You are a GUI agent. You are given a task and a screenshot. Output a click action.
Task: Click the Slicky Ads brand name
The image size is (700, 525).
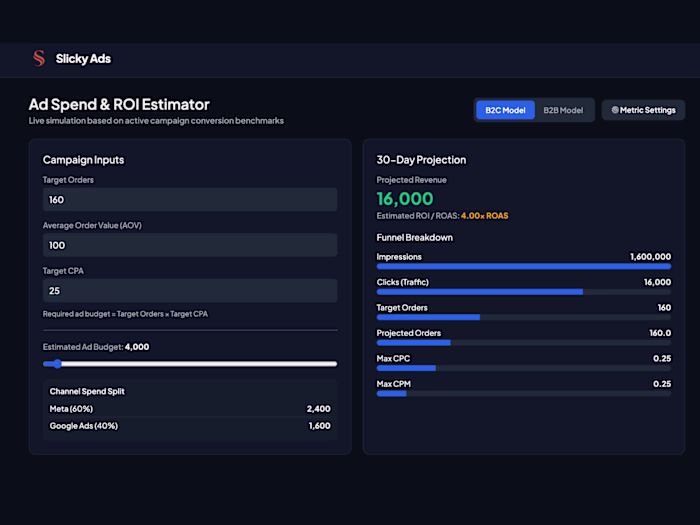coord(83,58)
